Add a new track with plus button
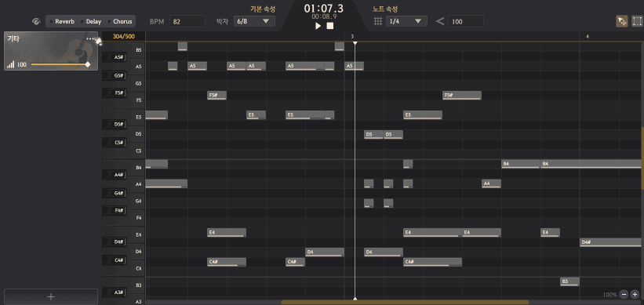Screen dimensions: 644x305 coord(51,297)
